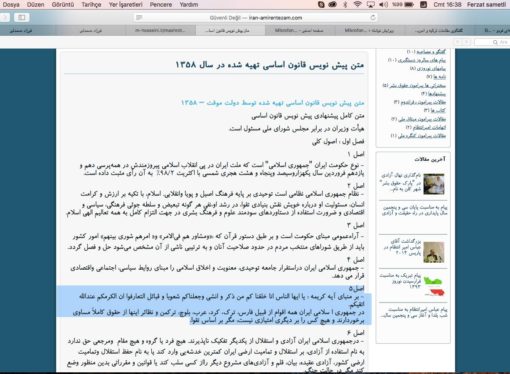Click the Safari sidebar toggle icon
Image resolution: width=510 pixels, height=374 pixels.
(x=21, y=17)
